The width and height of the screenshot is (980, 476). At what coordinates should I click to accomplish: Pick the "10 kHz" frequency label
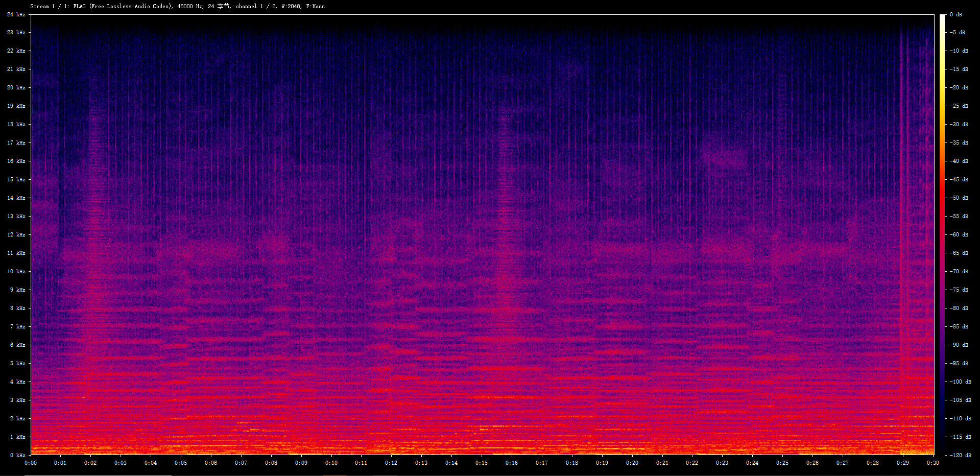(16, 271)
